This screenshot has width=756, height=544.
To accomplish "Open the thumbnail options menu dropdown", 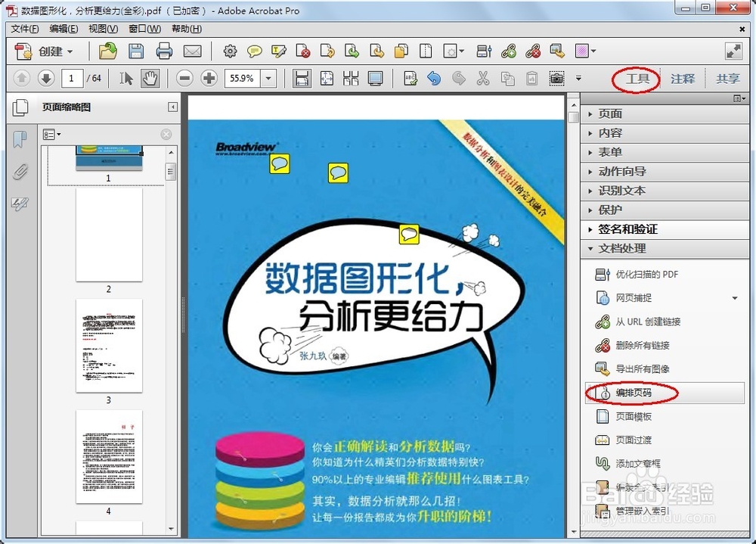I will (51, 135).
